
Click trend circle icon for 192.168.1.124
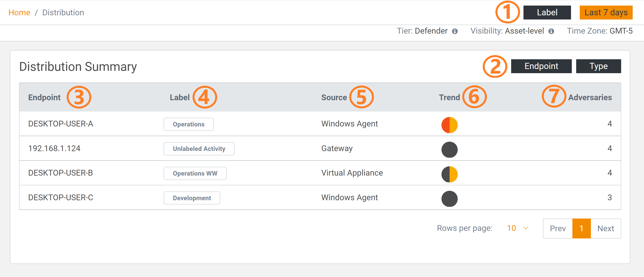point(449,150)
